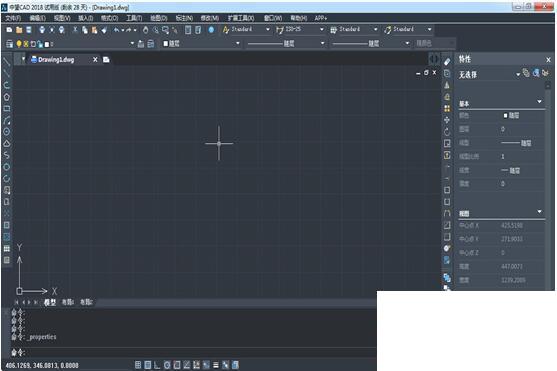Select the Circle tool in the draw toolbar

[x=6, y=132]
